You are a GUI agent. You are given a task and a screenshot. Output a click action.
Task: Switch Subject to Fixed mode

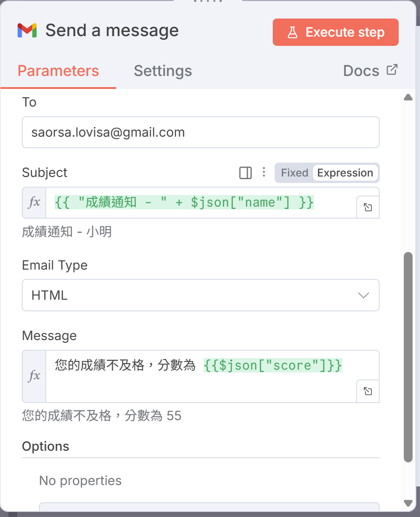point(294,173)
